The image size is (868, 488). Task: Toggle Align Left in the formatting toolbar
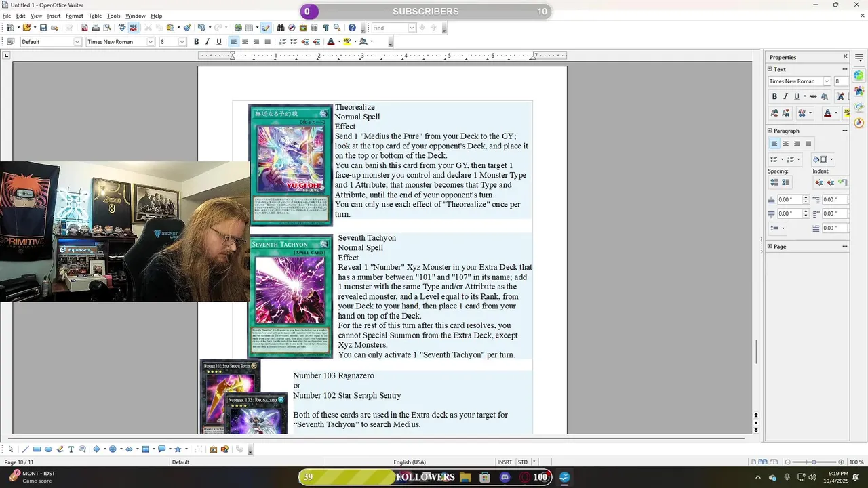click(234, 42)
